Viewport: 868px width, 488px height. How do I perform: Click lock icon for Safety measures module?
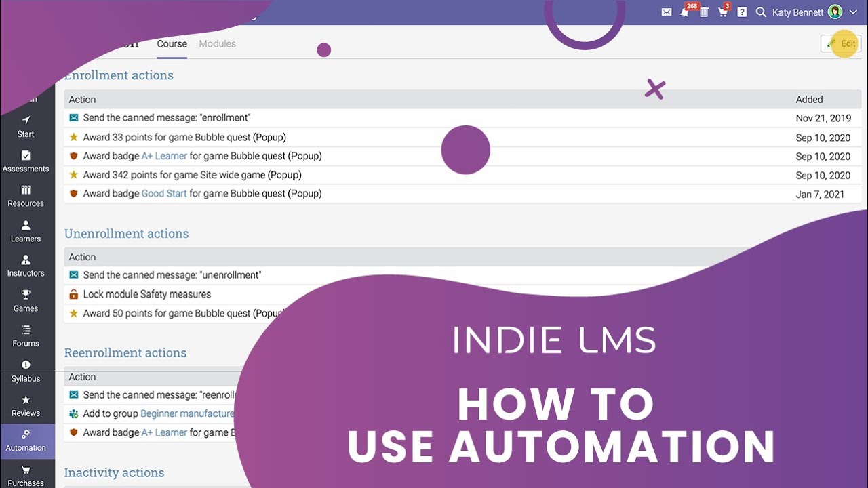[x=74, y=294]
